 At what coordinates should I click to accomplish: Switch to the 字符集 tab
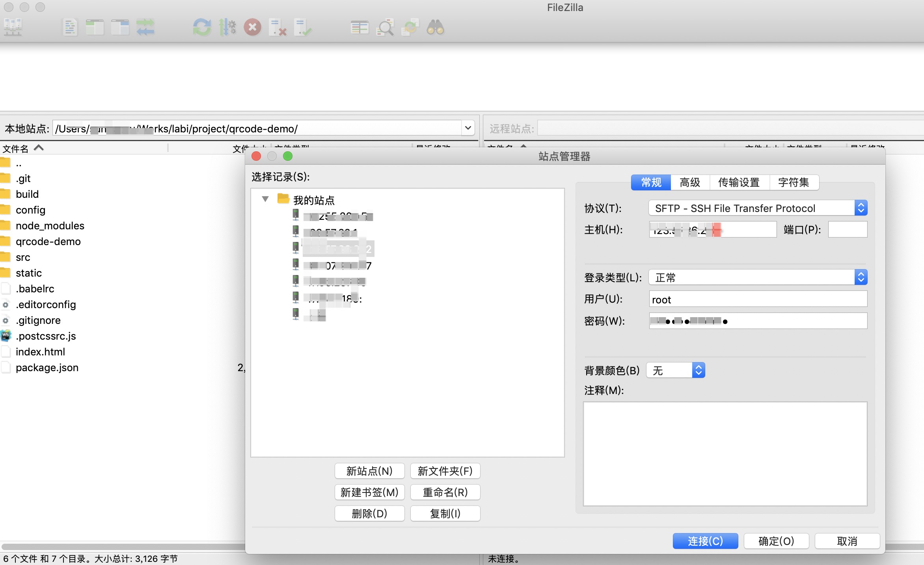click(x=794, y=182)
